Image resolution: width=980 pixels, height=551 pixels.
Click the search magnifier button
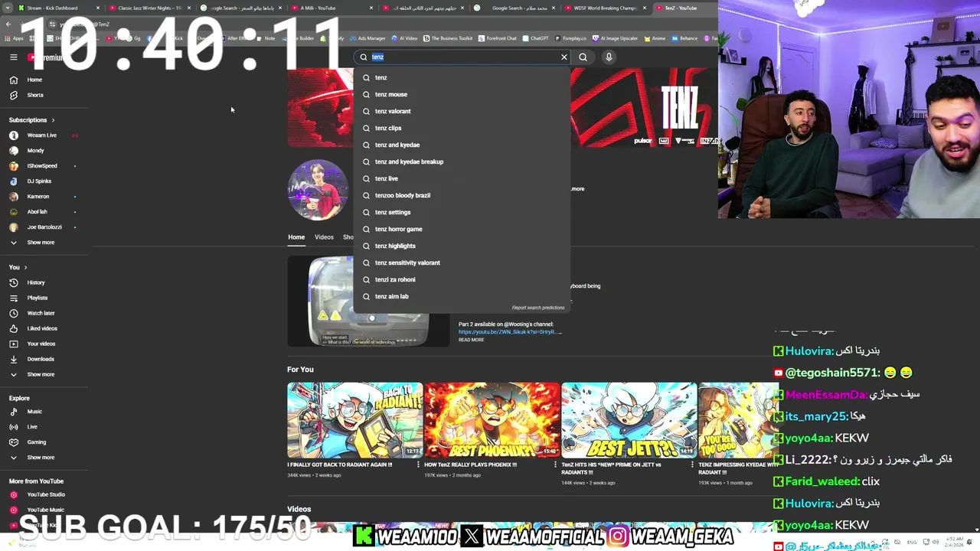click(583, 57)
